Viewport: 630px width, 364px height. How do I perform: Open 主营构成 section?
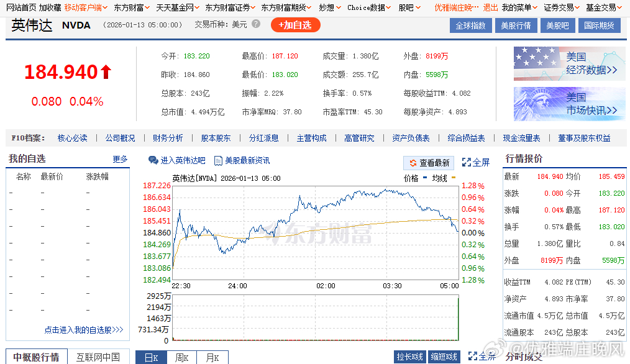point(311,138)
